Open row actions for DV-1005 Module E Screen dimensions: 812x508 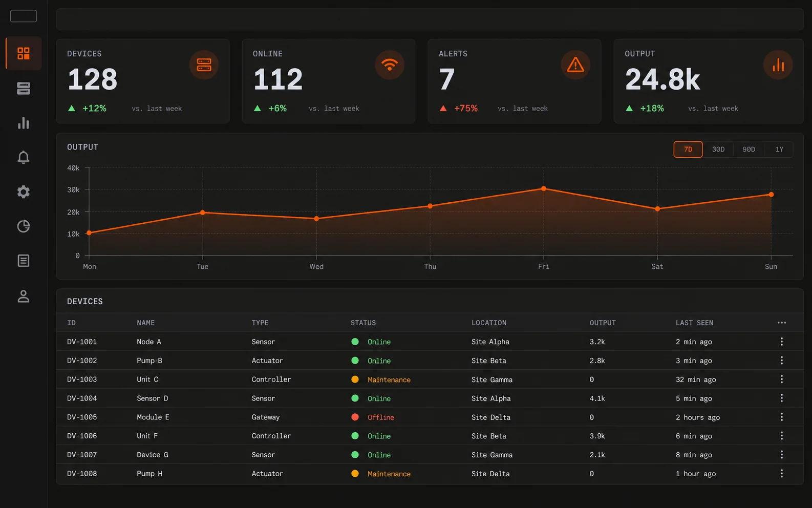(x=782, y=417)
